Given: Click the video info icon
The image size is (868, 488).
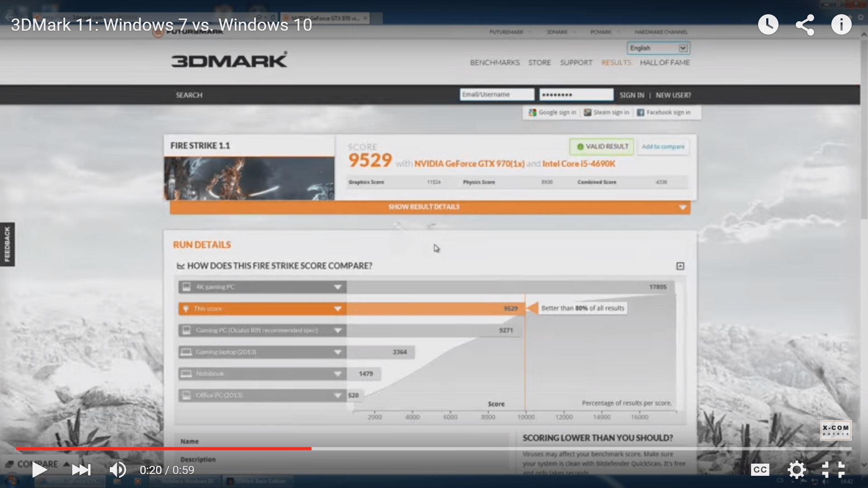Looking at the screenshot, I should click(x=841, y=24).
